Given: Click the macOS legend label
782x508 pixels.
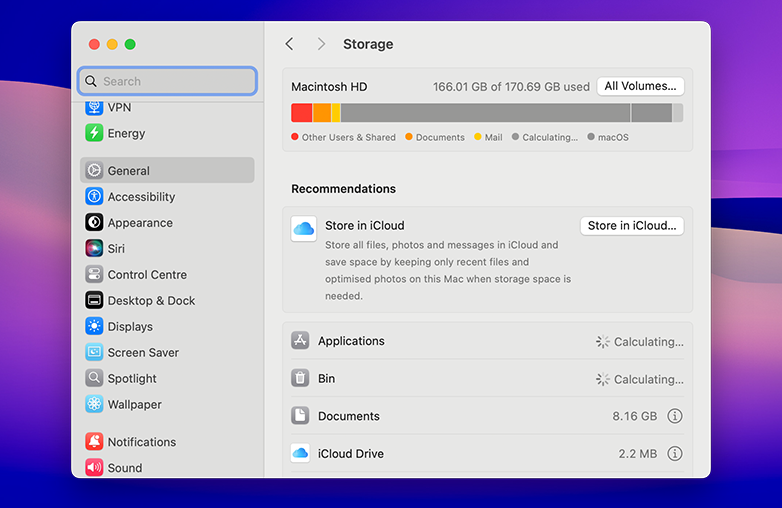Looking at the screenshot, I should pos(613,137).
